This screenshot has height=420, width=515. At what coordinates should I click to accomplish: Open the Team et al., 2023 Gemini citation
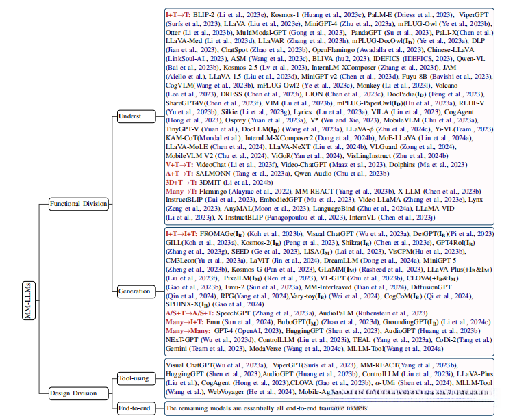click(216, 348)
